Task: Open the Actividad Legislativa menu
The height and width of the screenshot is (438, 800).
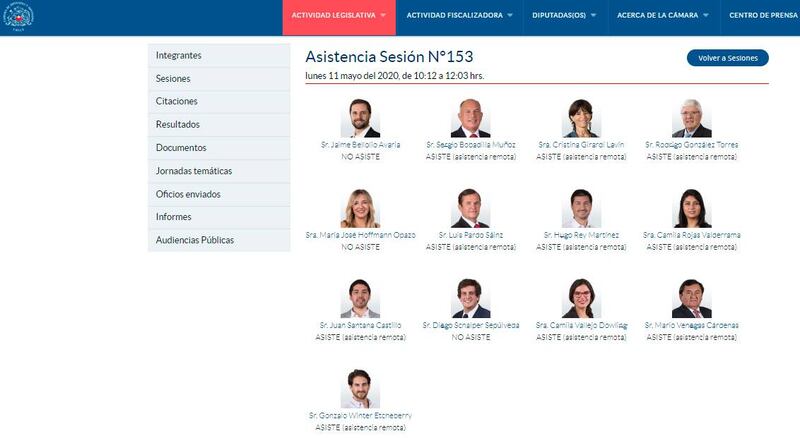Action: pos(339,15)
